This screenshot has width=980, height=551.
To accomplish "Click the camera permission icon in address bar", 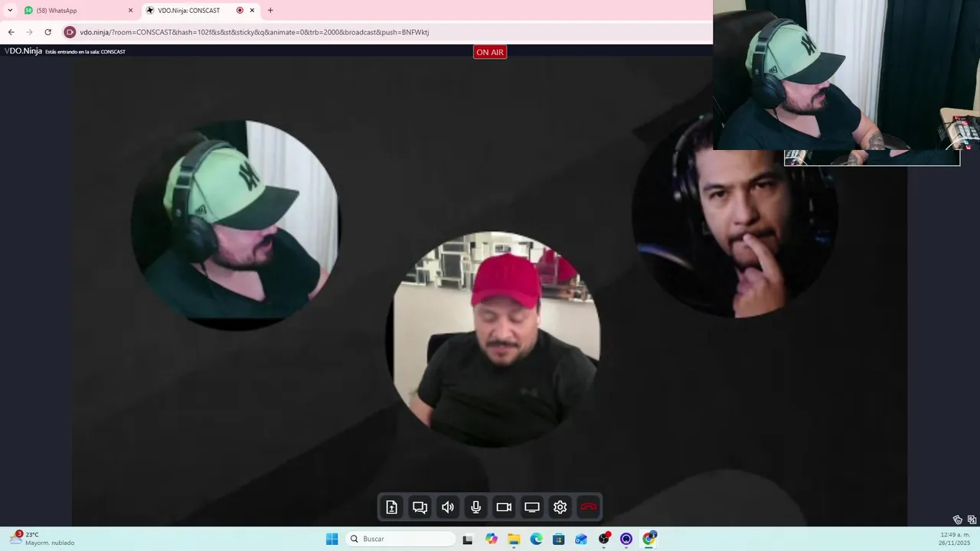I will [x=70, y=32].
